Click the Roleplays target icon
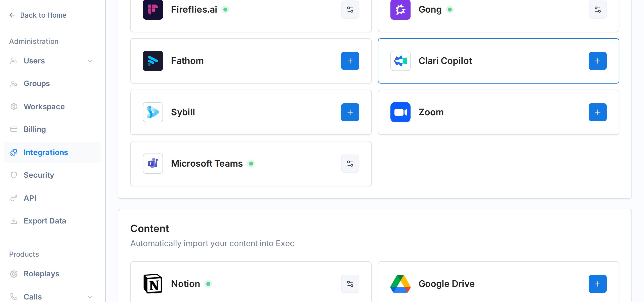 pyautogui.click(x=14, y=274)
